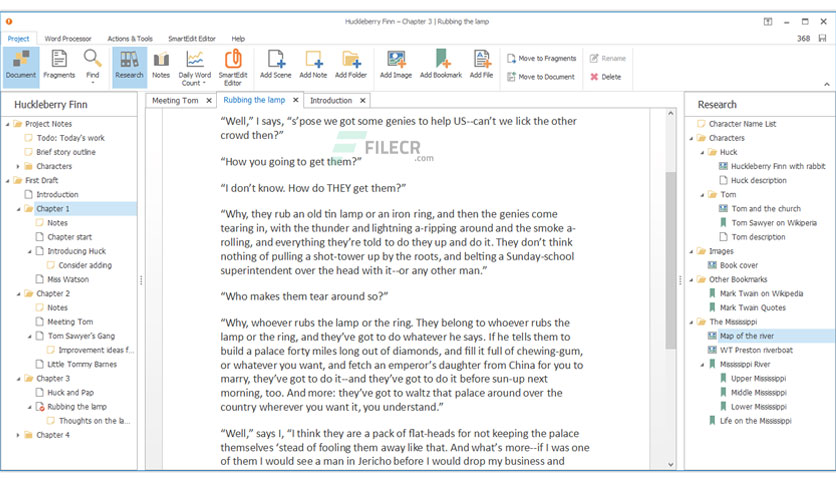Viewport: 836px width, 484px height.
Task: Open Huck and Pap scene
Action: (x=70, y=392)
